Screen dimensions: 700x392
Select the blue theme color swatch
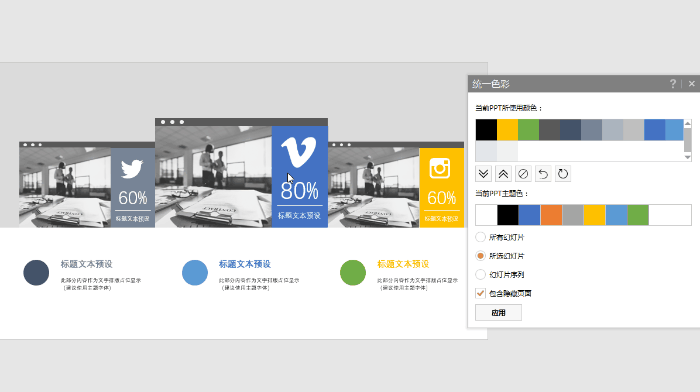(x=529, y=215)
